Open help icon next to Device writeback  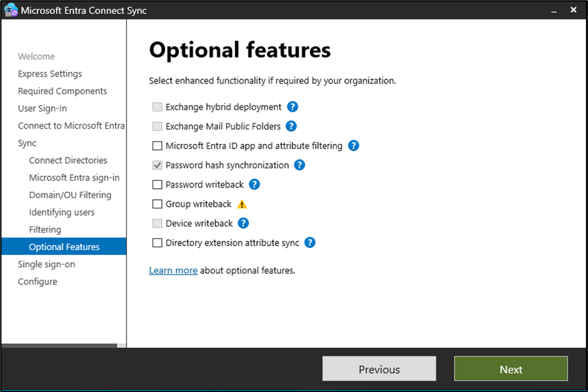(x=243, y=223)
